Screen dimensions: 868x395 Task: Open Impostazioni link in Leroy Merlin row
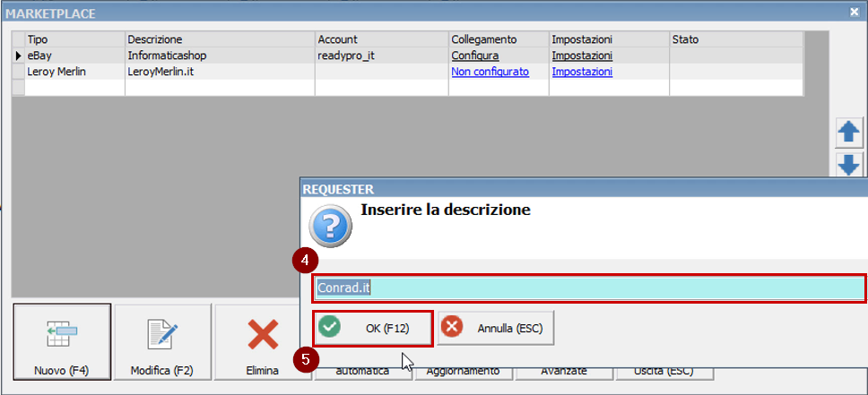coord(582,72)
